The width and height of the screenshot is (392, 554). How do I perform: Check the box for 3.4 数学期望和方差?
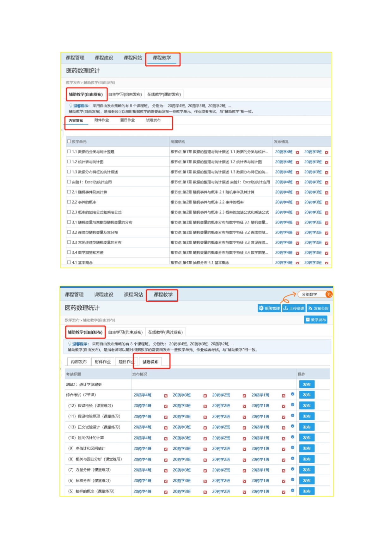69,252
